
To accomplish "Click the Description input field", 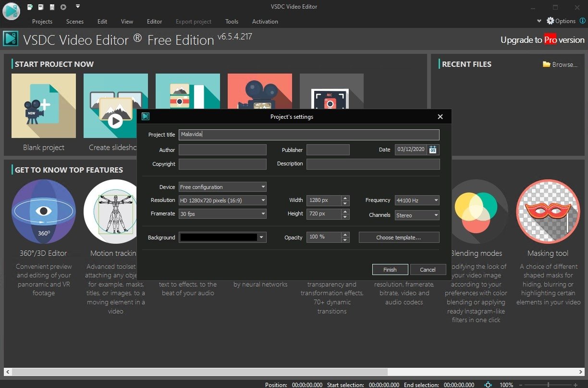I will click(x=373, y=164).
